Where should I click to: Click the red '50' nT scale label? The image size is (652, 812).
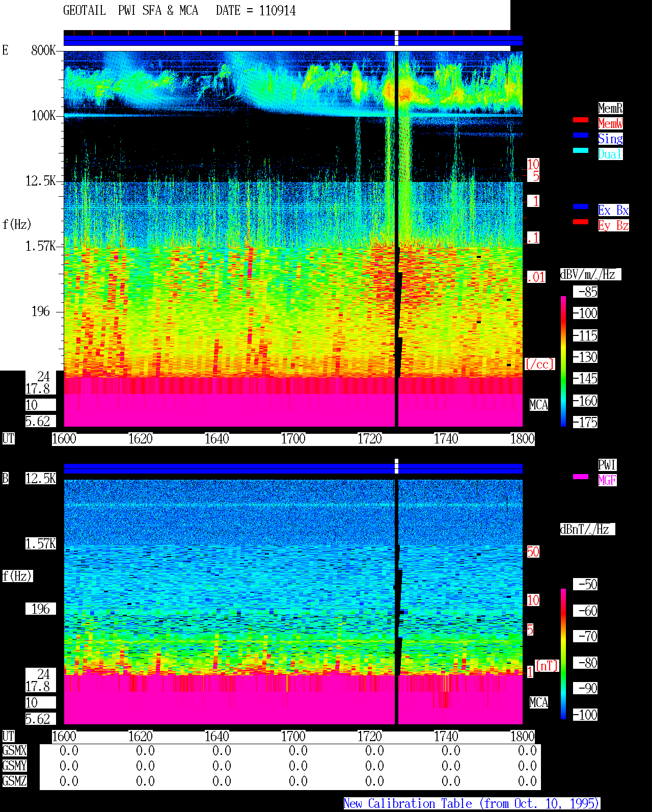click(533, 552)
